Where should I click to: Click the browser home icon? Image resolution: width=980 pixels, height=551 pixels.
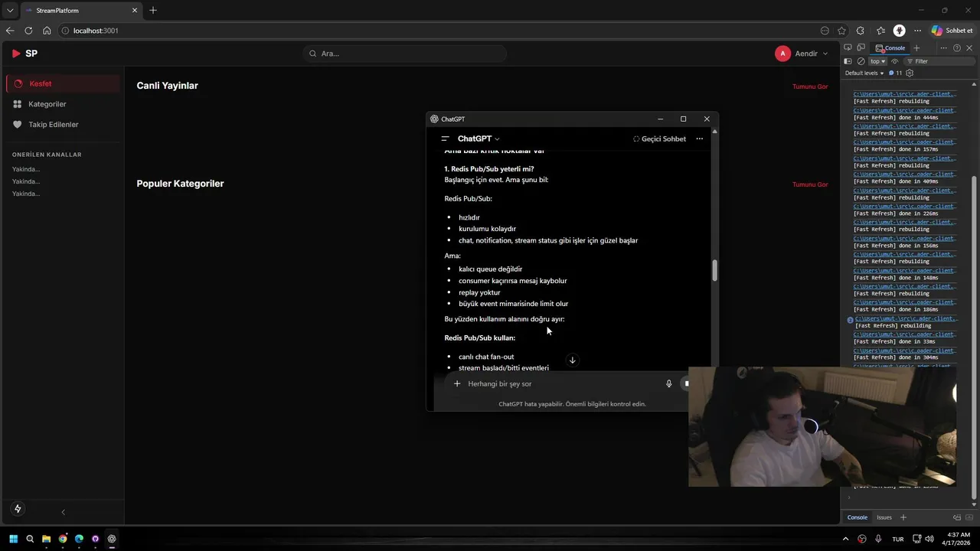[47, 31]
